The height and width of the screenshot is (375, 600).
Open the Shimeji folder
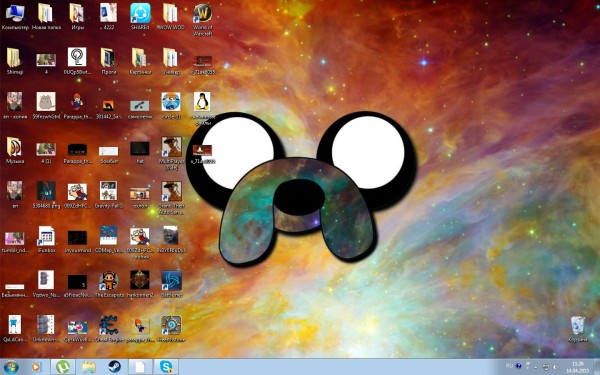point(15,61)
